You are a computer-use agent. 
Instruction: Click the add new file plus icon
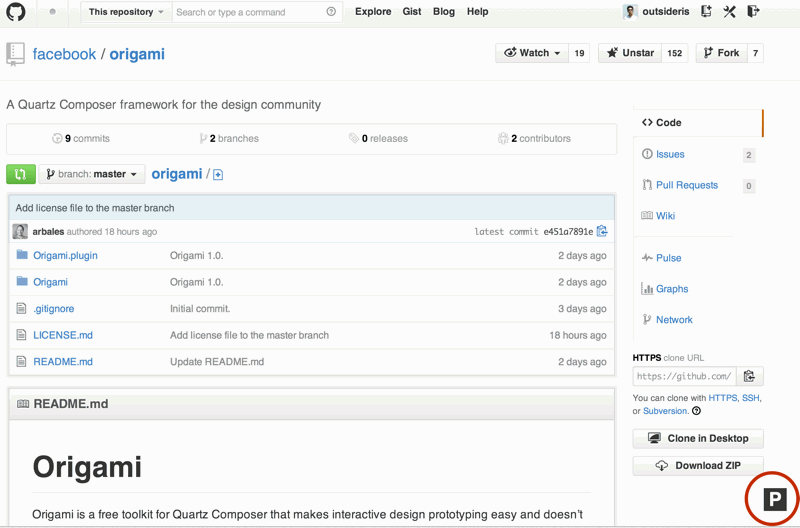coord(218,175)
